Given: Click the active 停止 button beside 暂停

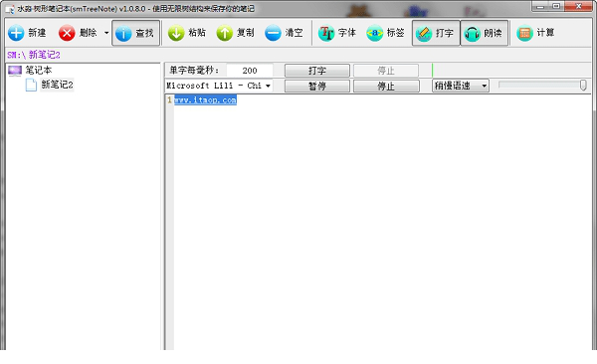Looking at the screenshot, I should click(386, 87).
